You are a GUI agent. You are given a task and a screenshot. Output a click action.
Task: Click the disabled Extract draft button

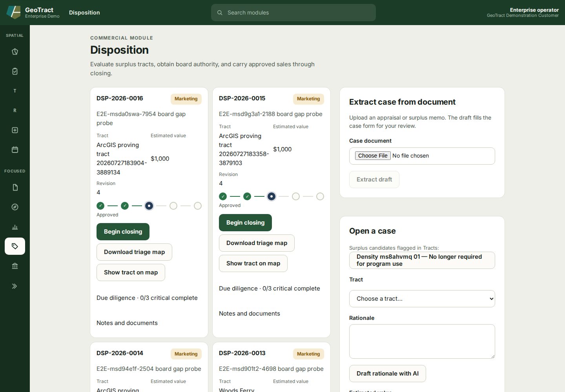pos(374,180)
